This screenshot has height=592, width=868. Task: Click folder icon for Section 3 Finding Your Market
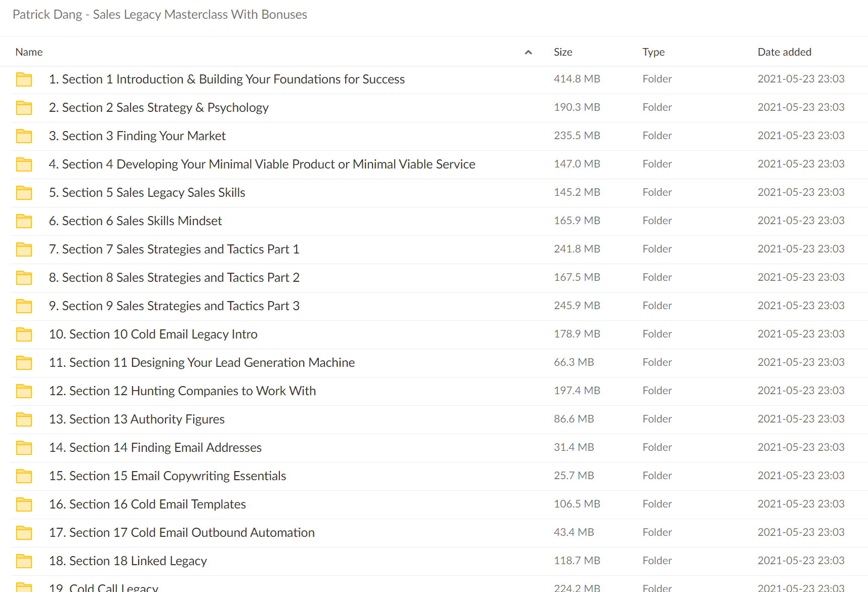click(x=24, y=136)
